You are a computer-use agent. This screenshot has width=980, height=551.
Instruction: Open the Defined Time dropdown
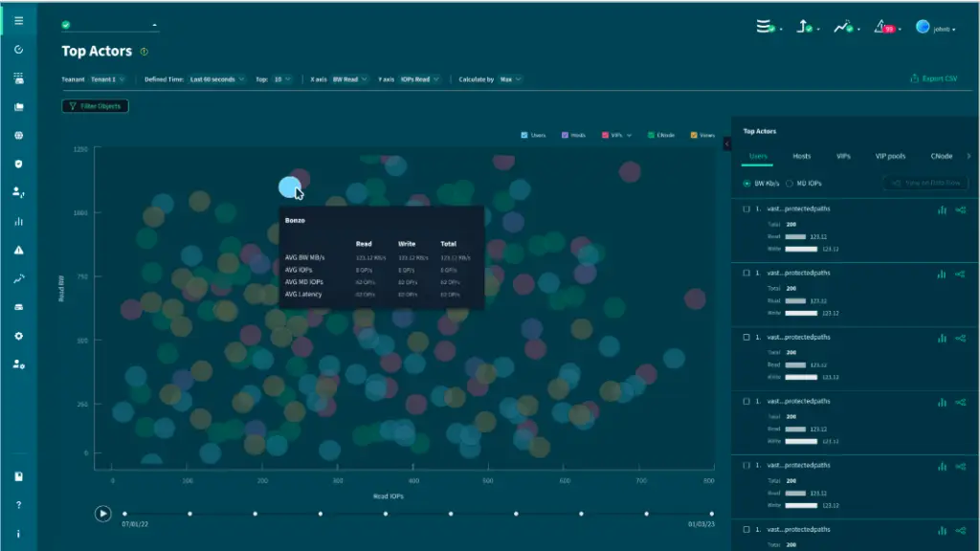pos(214,79)
